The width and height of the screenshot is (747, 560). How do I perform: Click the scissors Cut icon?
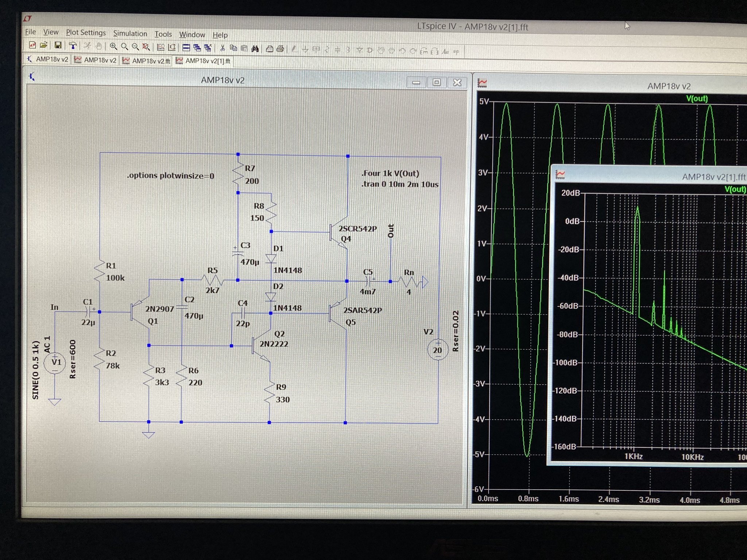(x=222, y=48)
